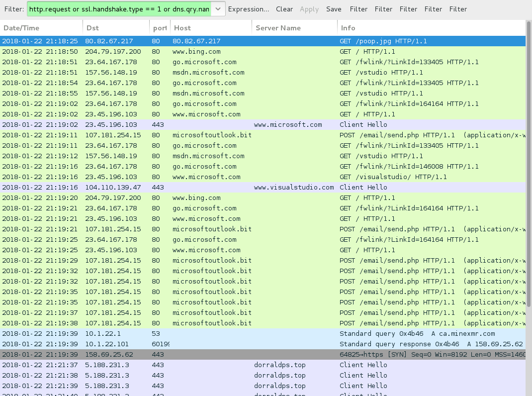
Task: Click the Apply filter button
Action: tap(309, 9)
